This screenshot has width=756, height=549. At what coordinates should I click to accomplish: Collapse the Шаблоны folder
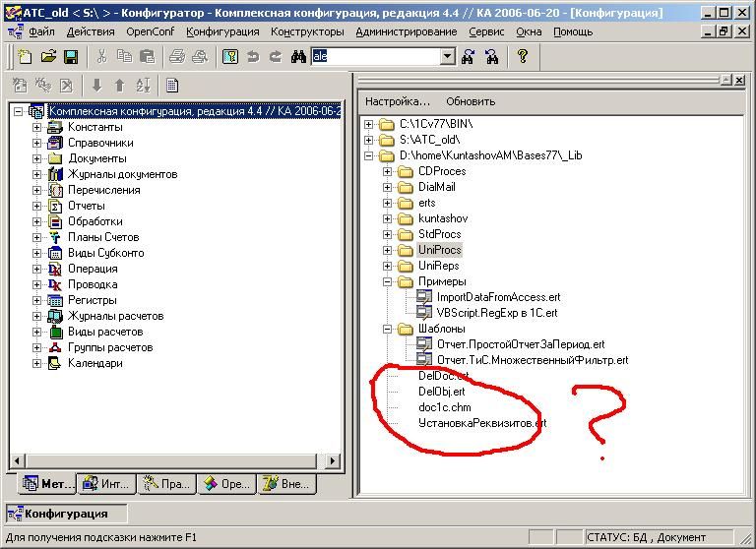coord(386,329)
